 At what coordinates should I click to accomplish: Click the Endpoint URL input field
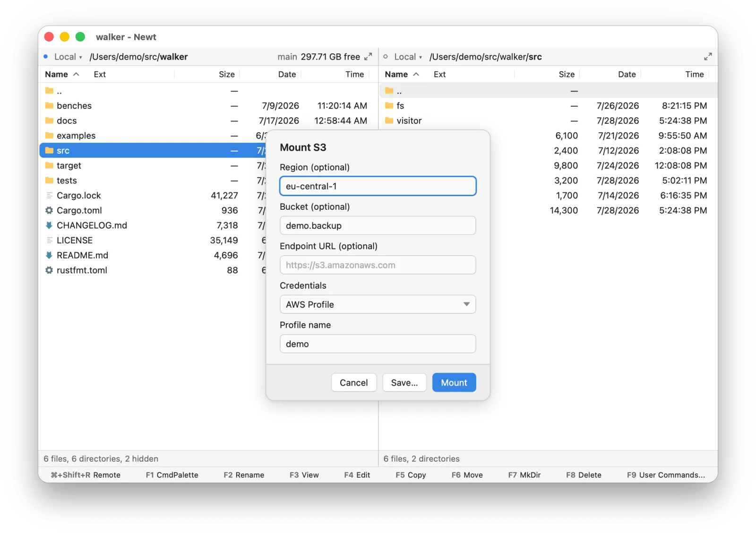coord(378,265)
